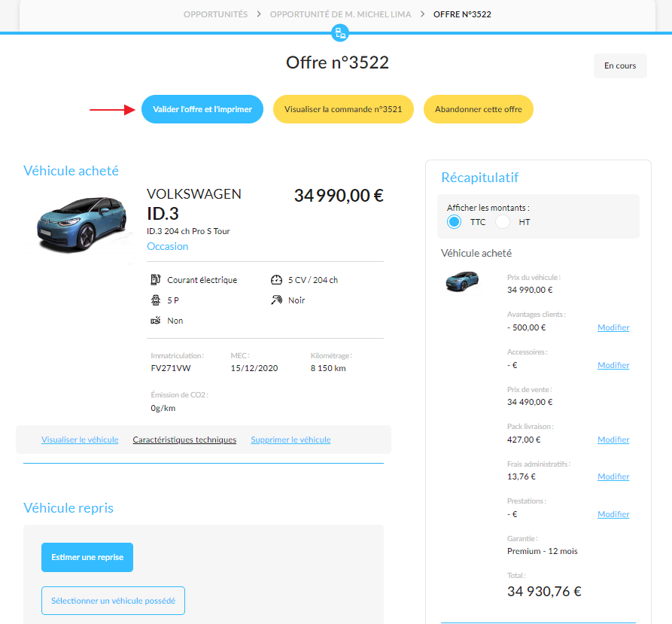Open Caractéristiques techniques link

coord(184,440)
